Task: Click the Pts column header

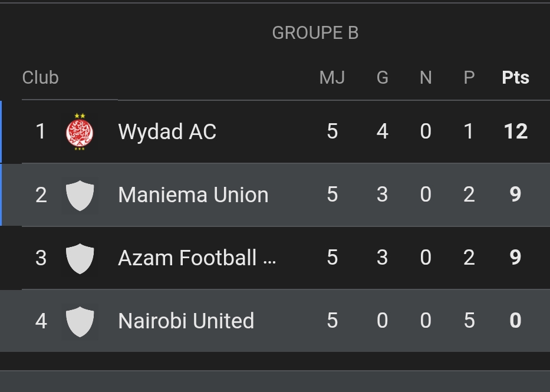Action: coord(515,78)
